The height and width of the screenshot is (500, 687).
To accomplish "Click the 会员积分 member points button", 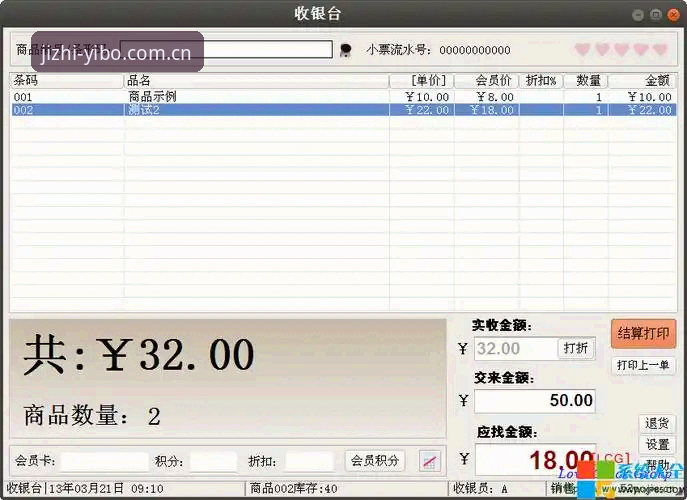I will [x=375, y=461].
